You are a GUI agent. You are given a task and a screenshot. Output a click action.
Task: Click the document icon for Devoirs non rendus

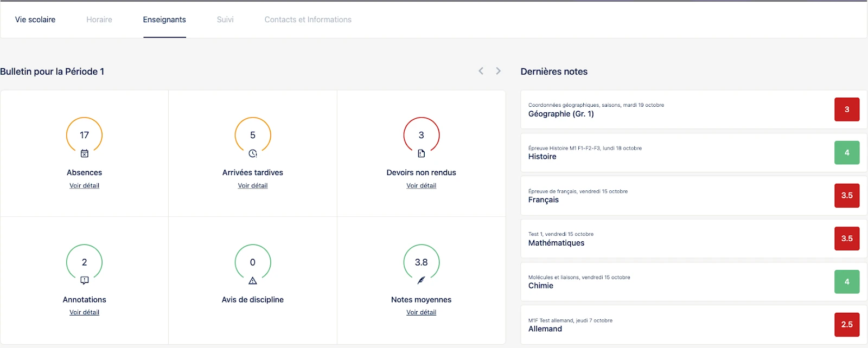422,153
